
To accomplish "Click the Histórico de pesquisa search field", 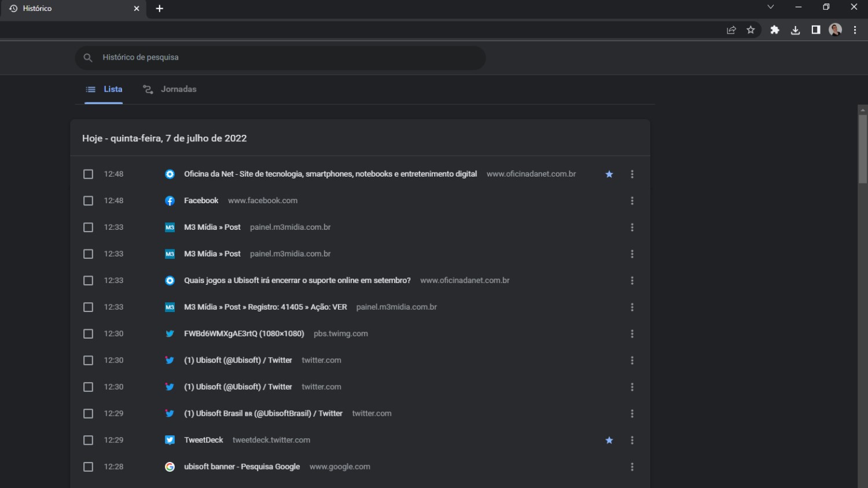I will [280, 58].
